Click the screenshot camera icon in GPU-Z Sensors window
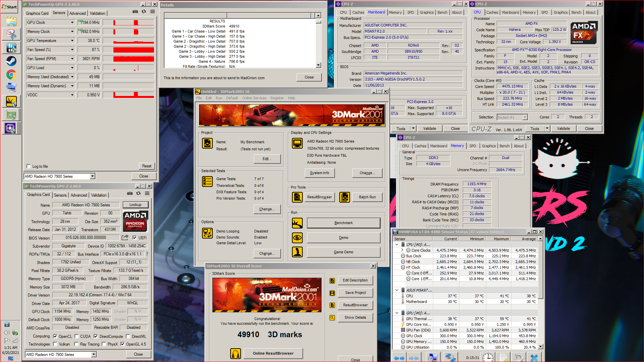Image resolution: width=644 pixels, height=362 pixels. click(x=135, y=12)
